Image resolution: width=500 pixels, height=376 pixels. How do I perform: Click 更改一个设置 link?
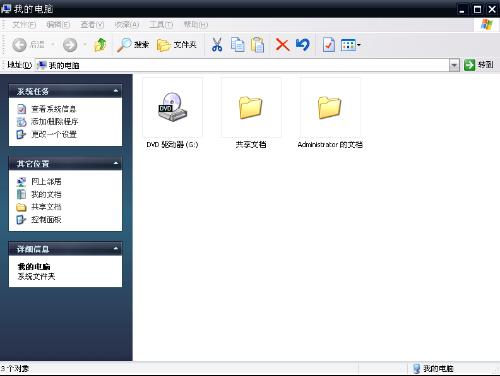pos(54,134)
